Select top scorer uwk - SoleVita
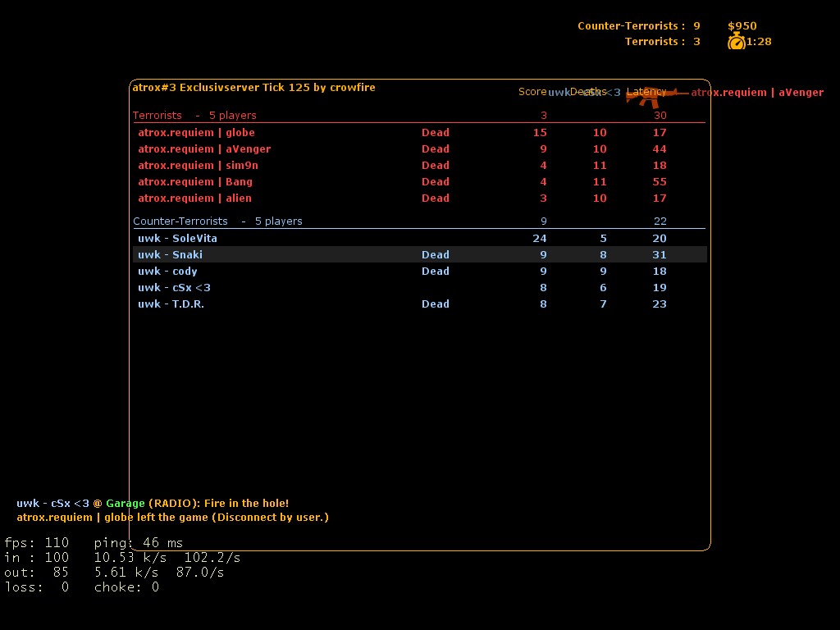The width and height of the screenshot is (840, 630). [177, 239]
